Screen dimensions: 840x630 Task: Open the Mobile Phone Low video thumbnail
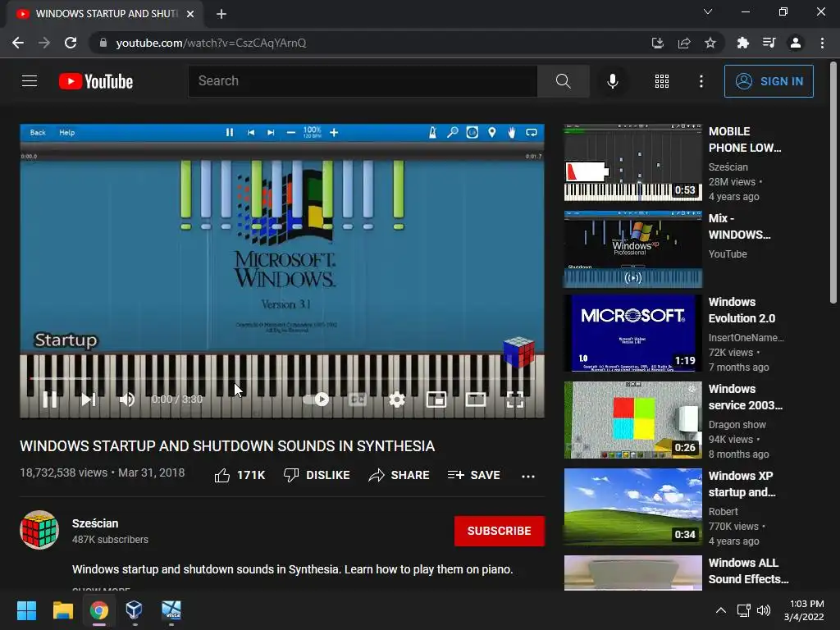tap(632, 162)
